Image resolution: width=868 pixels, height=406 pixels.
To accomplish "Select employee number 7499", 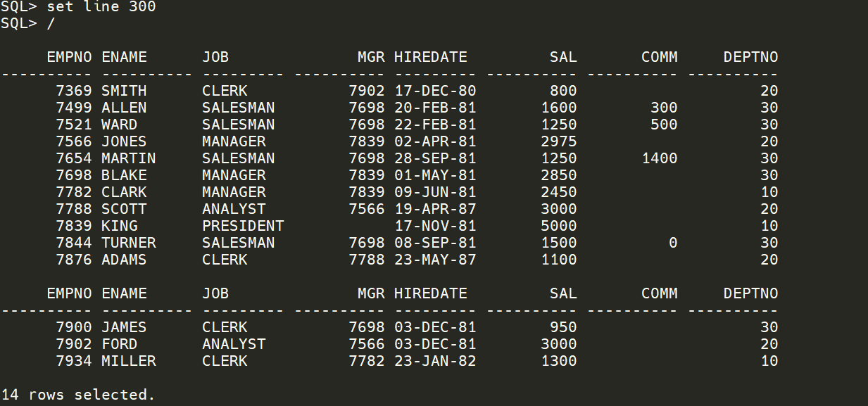I will [x=74, y=108].
